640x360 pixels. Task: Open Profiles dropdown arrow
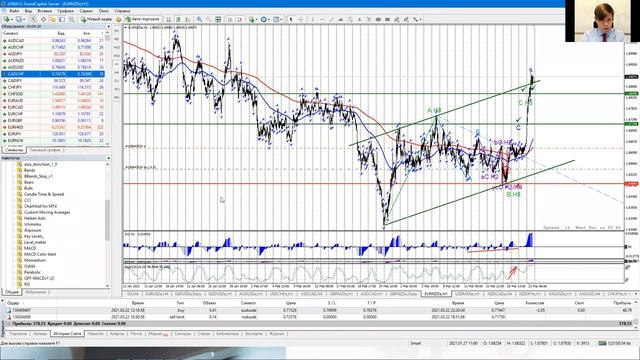click(x=24, y=19)
